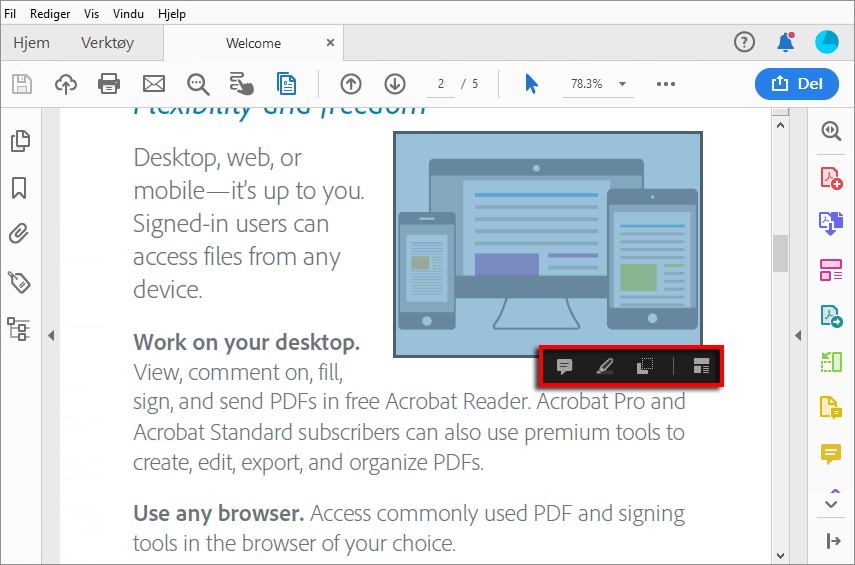
Task: Open the Tags panel
Action: [x=20, y=282]
